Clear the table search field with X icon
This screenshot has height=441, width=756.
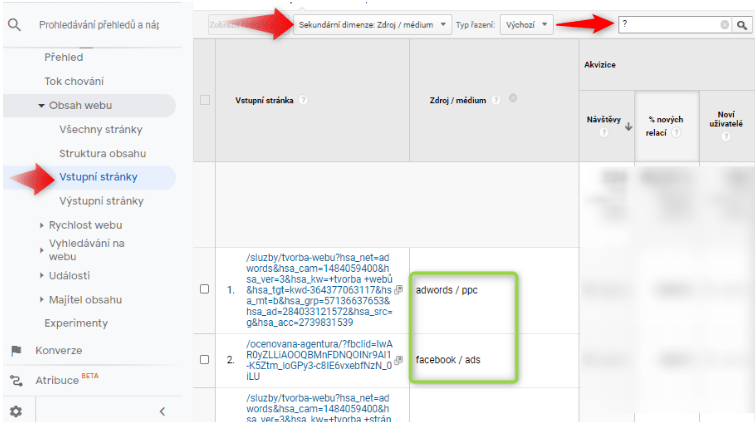click(725, 25)
